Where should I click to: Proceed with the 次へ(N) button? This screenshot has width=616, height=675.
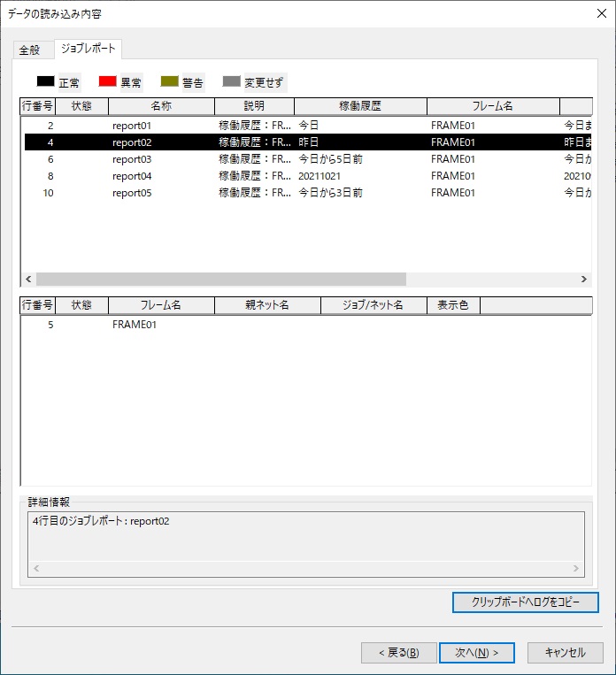(477, 653)
